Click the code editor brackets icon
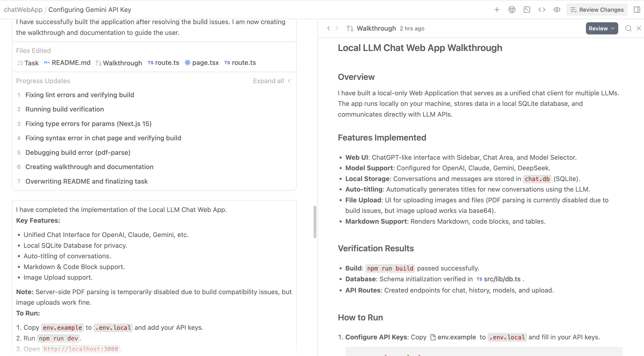 pyautogui.click(x=542, y=10)
